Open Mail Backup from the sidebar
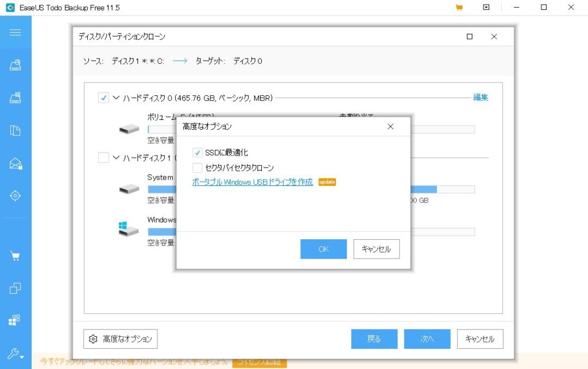 click(16, 164)
